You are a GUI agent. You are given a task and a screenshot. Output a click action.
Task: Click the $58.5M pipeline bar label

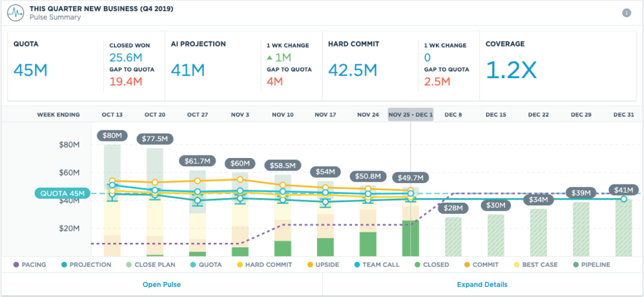point(282,165)
